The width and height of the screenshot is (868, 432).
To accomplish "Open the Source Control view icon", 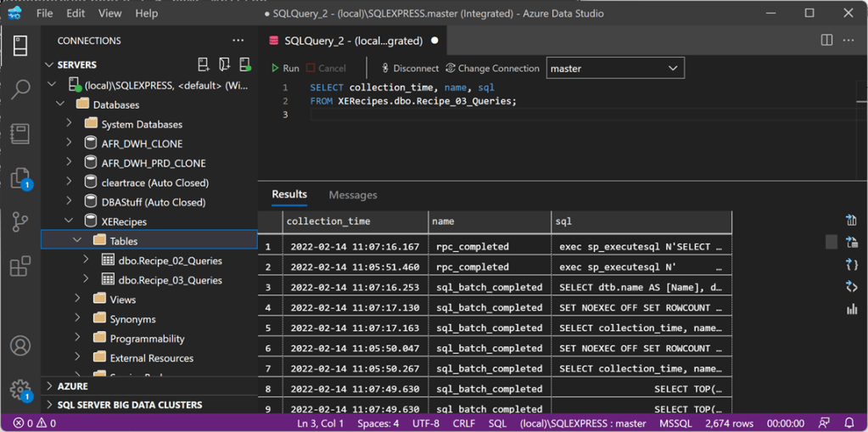I will [x=20, y=222].
